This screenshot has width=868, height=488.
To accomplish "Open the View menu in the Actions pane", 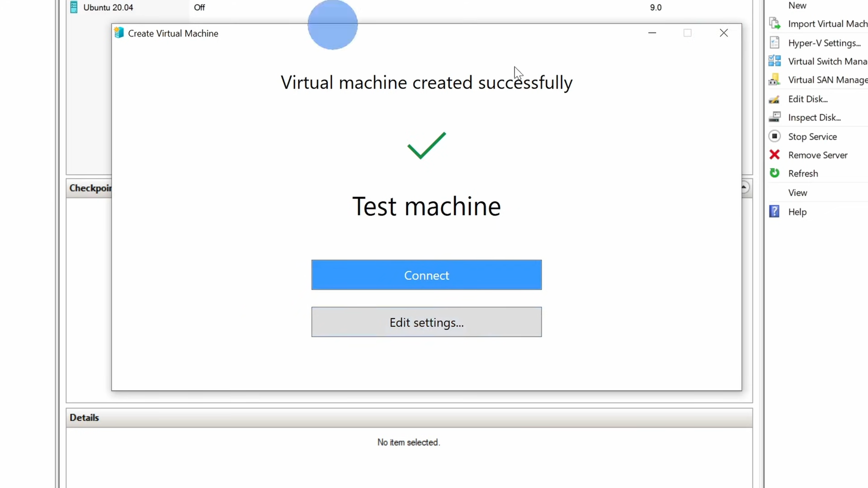I will [x=797, y=192].
